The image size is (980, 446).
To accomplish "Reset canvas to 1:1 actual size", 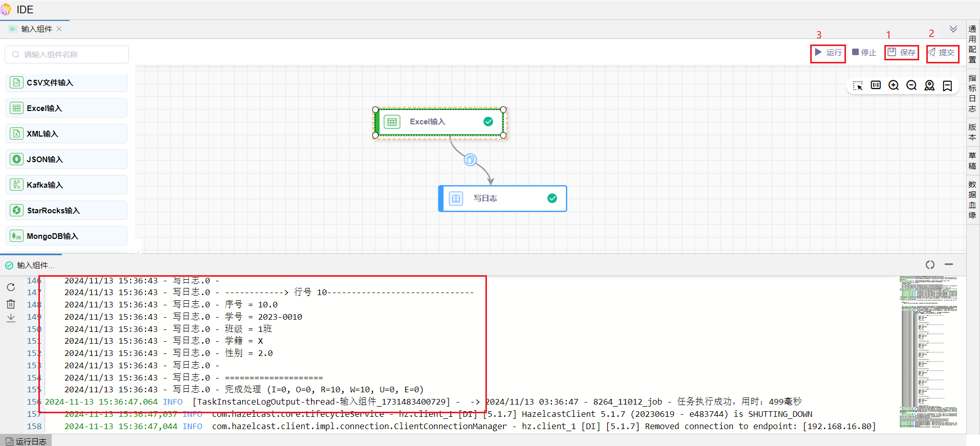I will pos(876,85).
